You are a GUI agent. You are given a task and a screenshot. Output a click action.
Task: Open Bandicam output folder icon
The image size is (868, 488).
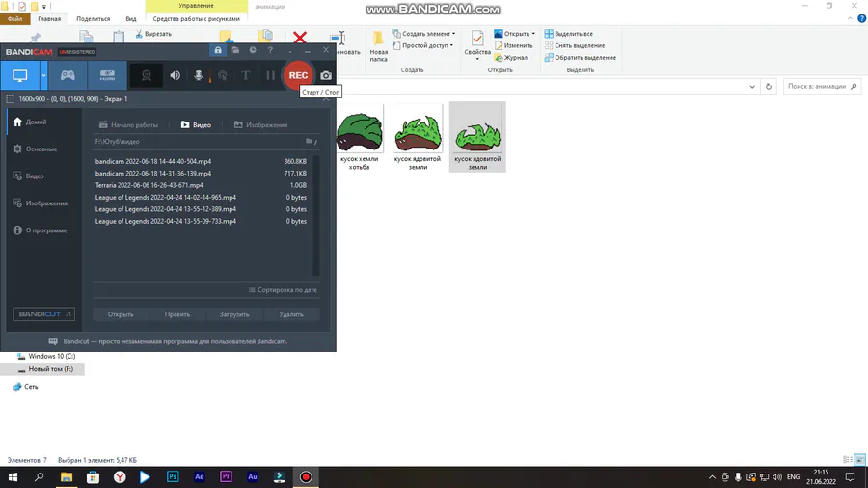click(x=235, y=50)
